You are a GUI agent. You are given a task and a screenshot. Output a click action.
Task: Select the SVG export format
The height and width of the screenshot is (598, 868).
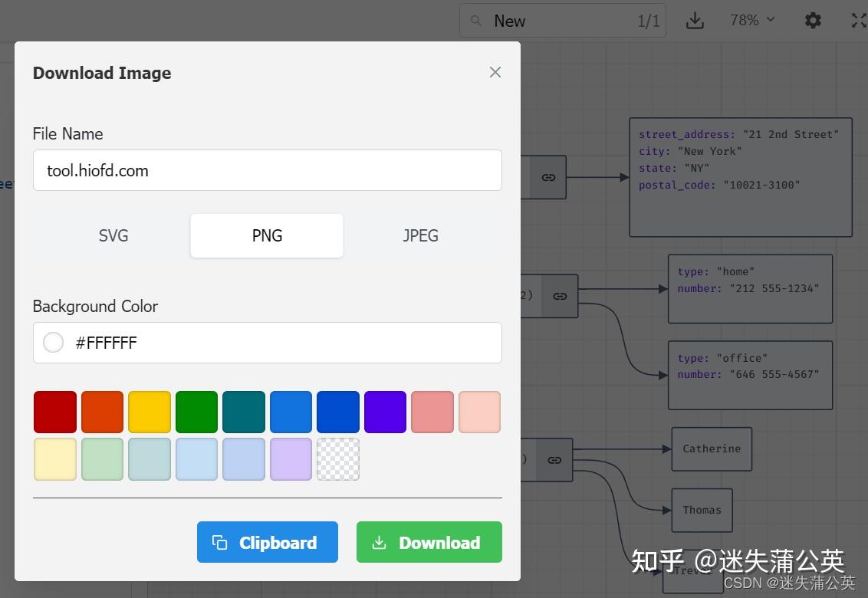(113, 235)
